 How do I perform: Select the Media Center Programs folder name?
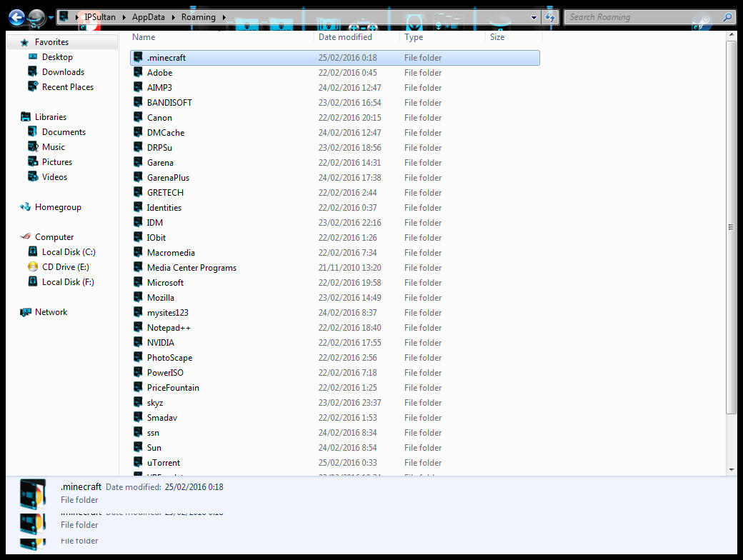coord(191,268)
